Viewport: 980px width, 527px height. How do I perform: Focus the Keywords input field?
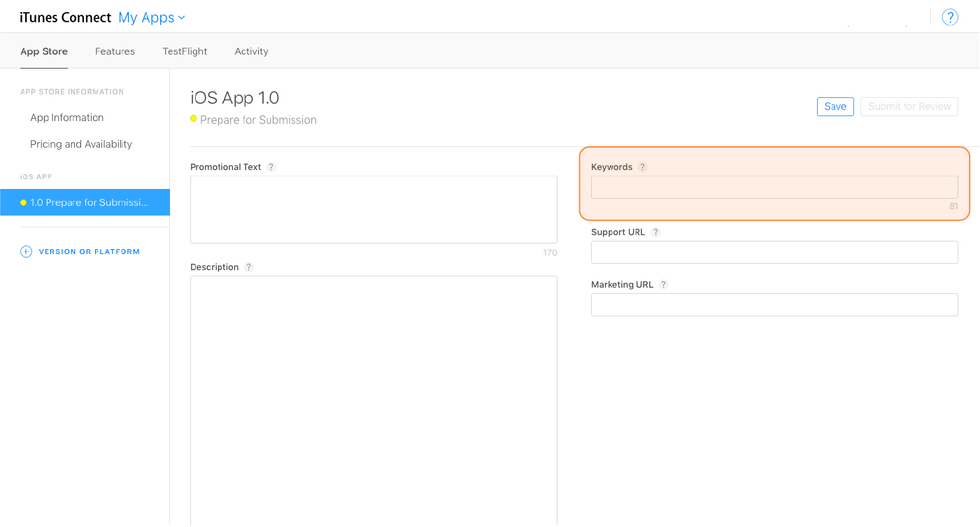click(x=774, y=188)
